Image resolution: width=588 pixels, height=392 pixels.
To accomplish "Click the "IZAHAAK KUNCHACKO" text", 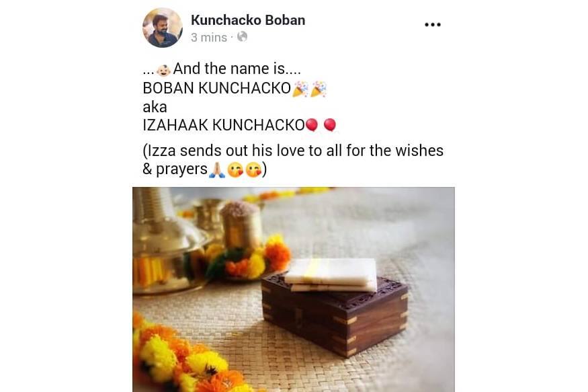I will coord(224,125).
